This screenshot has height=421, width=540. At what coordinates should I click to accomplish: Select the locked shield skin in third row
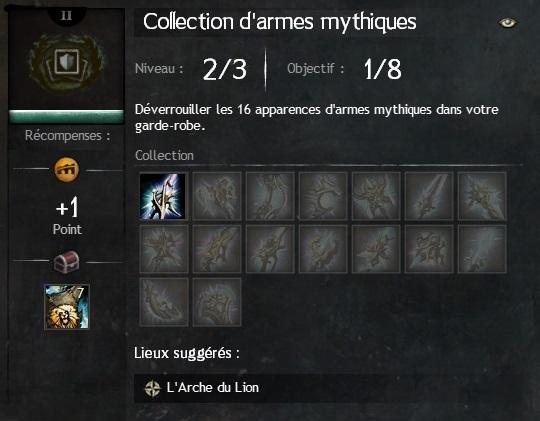point(217,302)
